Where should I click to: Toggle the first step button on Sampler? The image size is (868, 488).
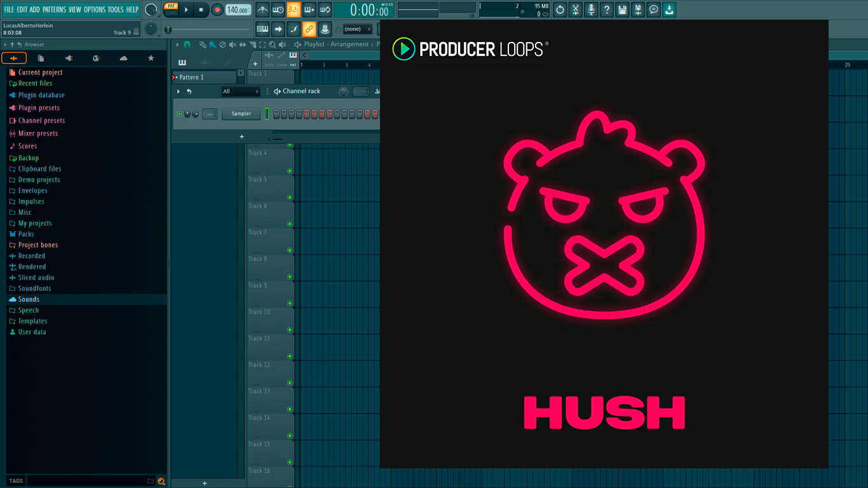click(x=276, y=114)
